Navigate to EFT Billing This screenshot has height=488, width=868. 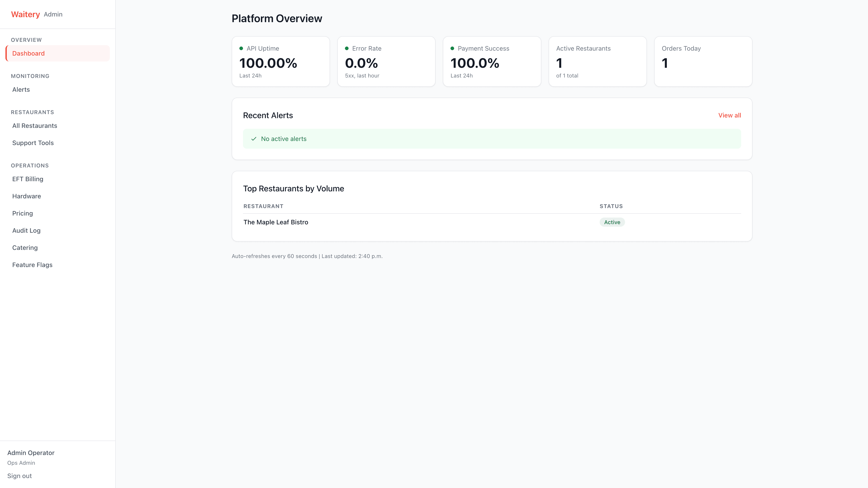tap(58, 179)
